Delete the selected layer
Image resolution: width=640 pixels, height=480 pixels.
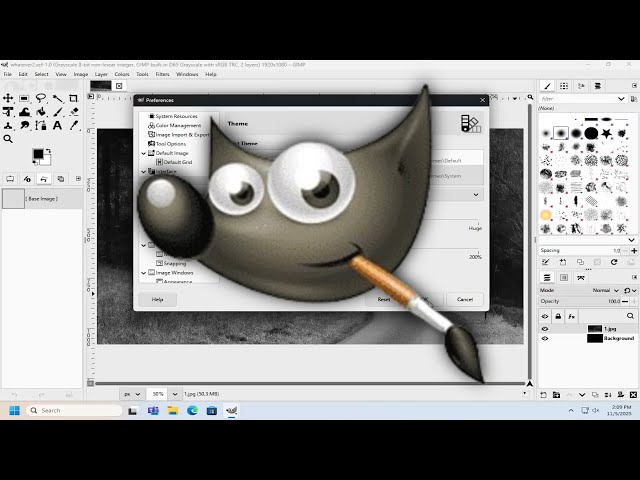click(x=633, y=395)
